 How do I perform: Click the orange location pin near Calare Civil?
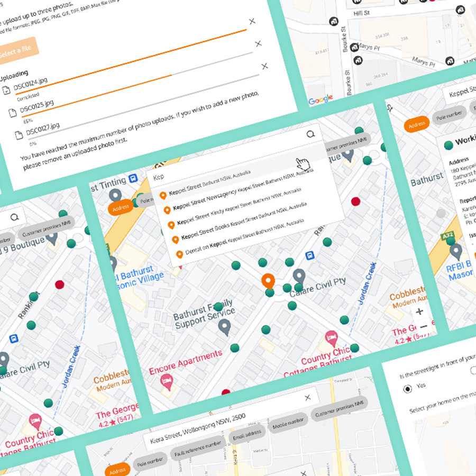pos(268,280)
